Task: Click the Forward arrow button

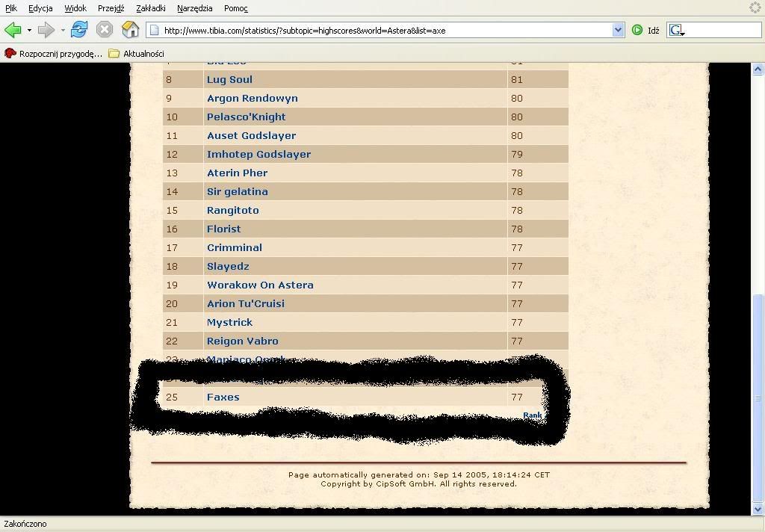Action: pos(46,30)
